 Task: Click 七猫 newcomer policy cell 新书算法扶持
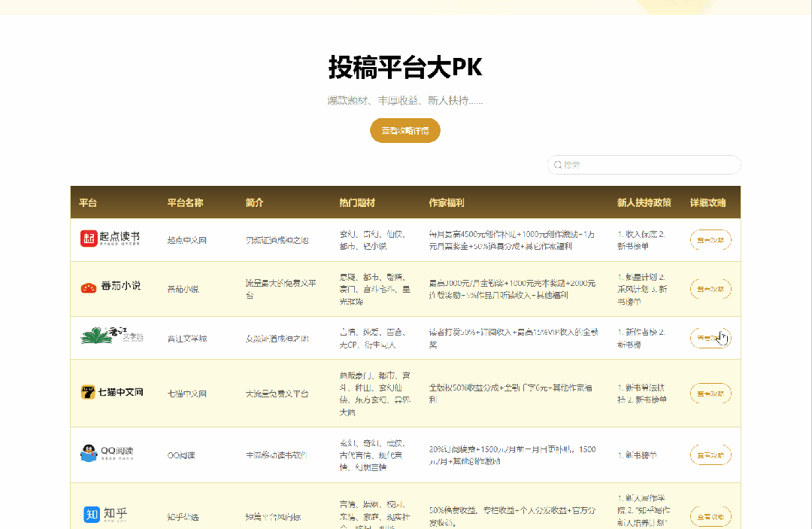641,394
